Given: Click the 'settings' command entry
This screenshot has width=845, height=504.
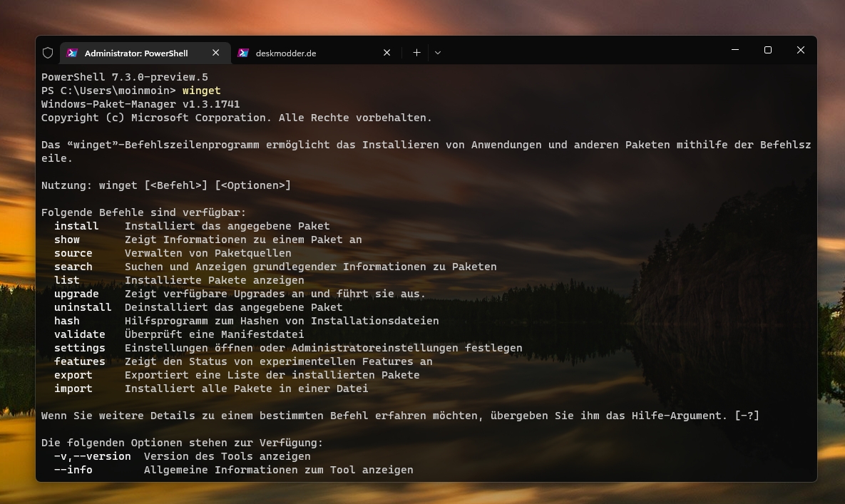Looking at the screenshot, I should tap(80, 348).
